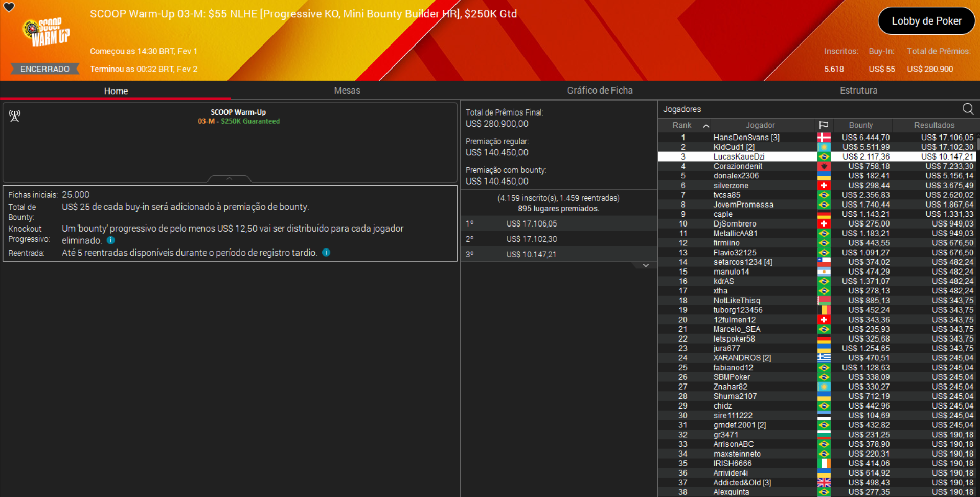
Task: Collapse the tournament description panel chevron
Action: (x=229, y=178)
